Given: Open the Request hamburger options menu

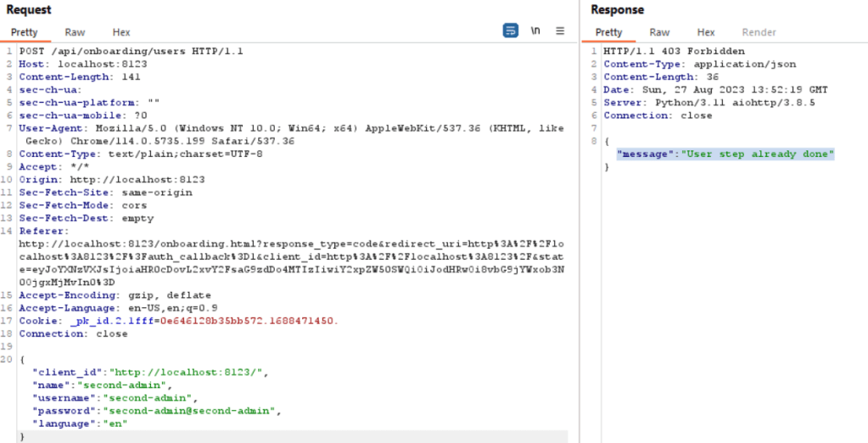Looking at the screenshot, I should (560, 31).
